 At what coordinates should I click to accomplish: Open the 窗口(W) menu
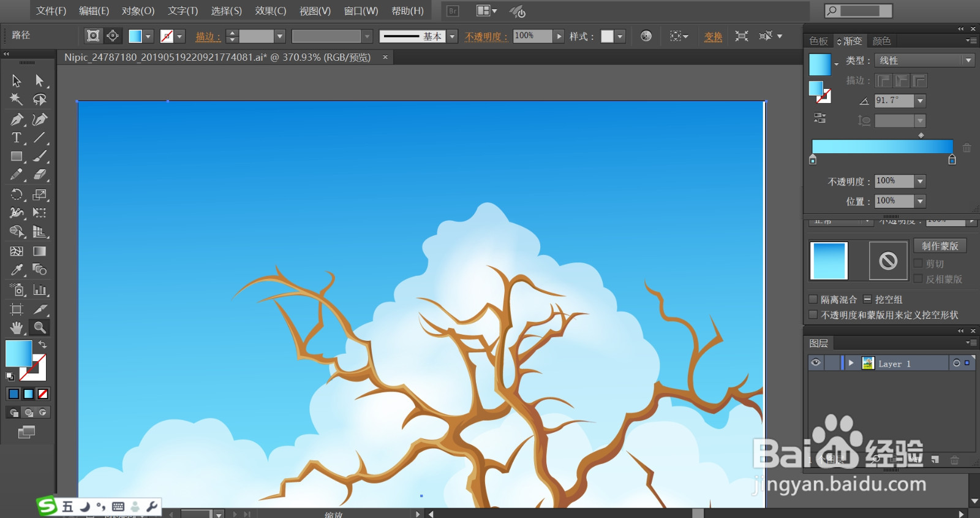361,11
